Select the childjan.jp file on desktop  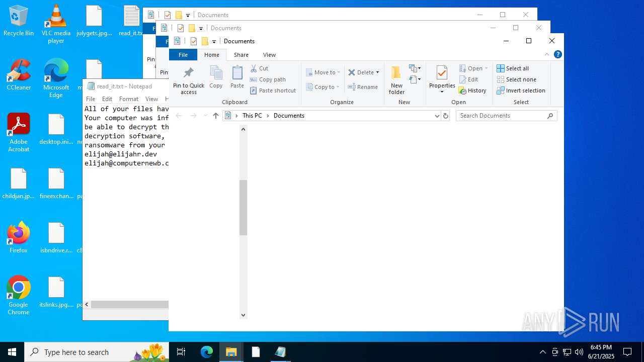[19, 184]
